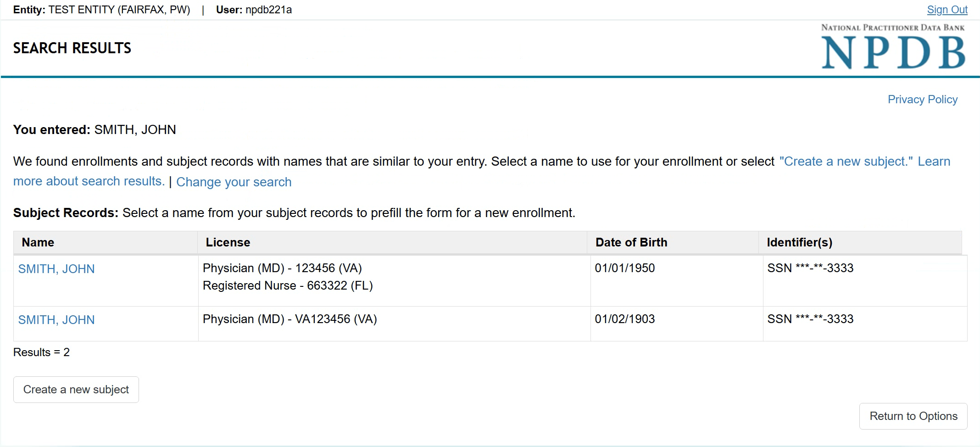Screen dimensions: 980x447
Task: Click the Name column header
Action: (38, 242)
